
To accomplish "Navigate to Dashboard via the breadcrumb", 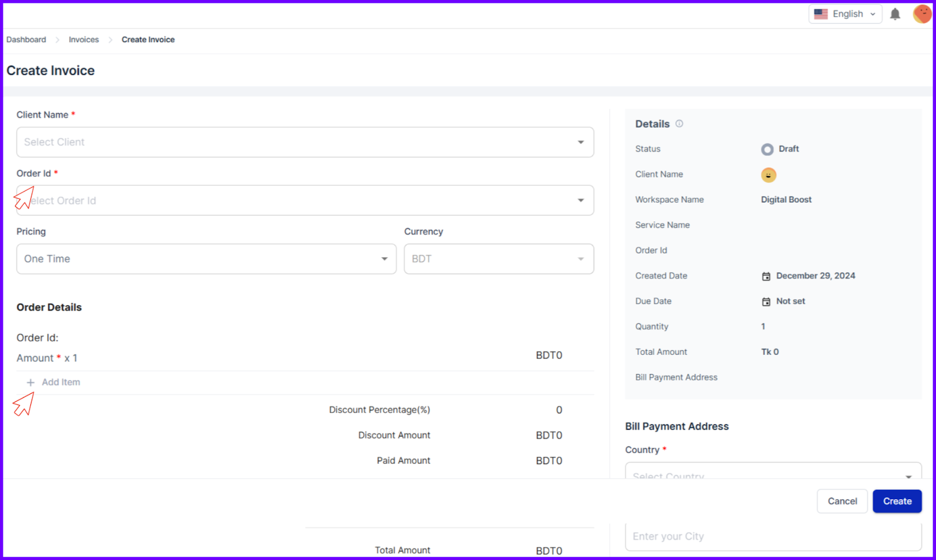I will click(x=26, y=39).
